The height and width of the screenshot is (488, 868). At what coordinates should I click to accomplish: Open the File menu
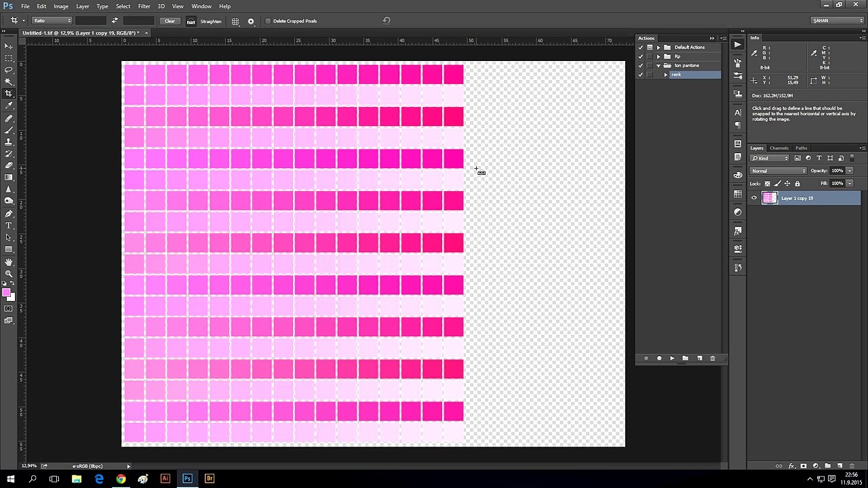click(x=25, y=6)
